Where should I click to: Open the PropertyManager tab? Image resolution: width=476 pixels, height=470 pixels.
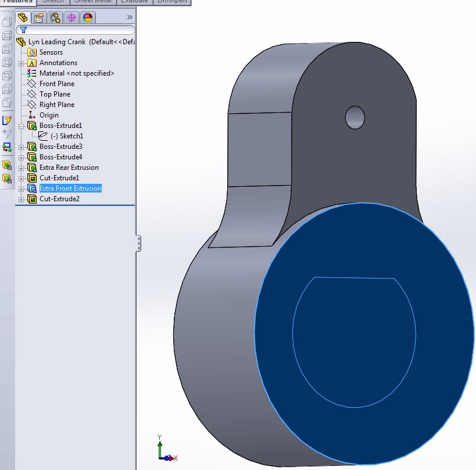coord(39,17)
